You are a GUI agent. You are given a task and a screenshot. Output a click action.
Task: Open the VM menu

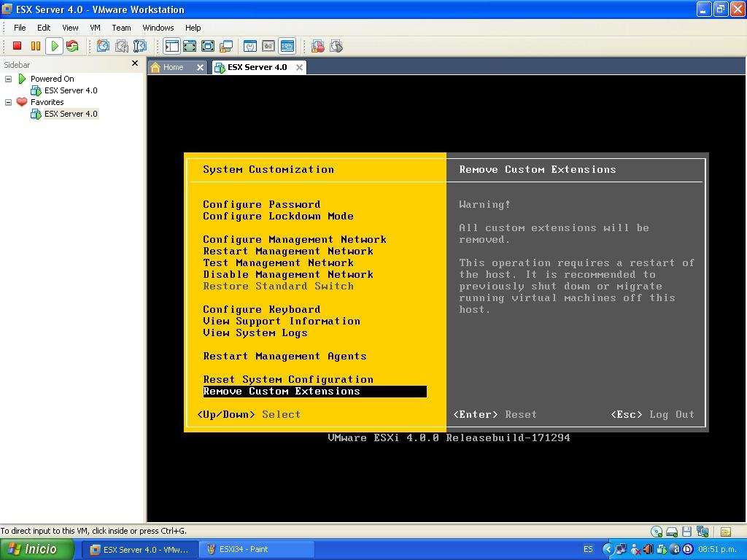[x=95, y=28]
